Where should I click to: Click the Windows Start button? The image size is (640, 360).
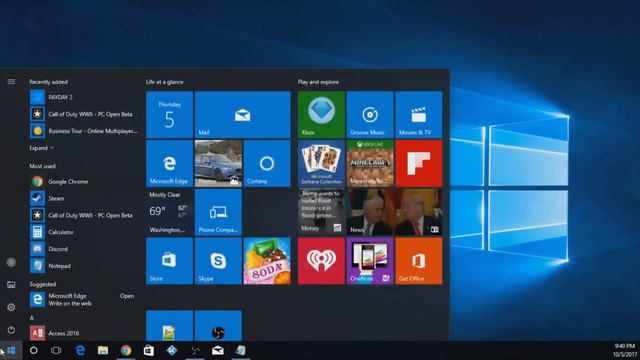(x=11, y=350)
